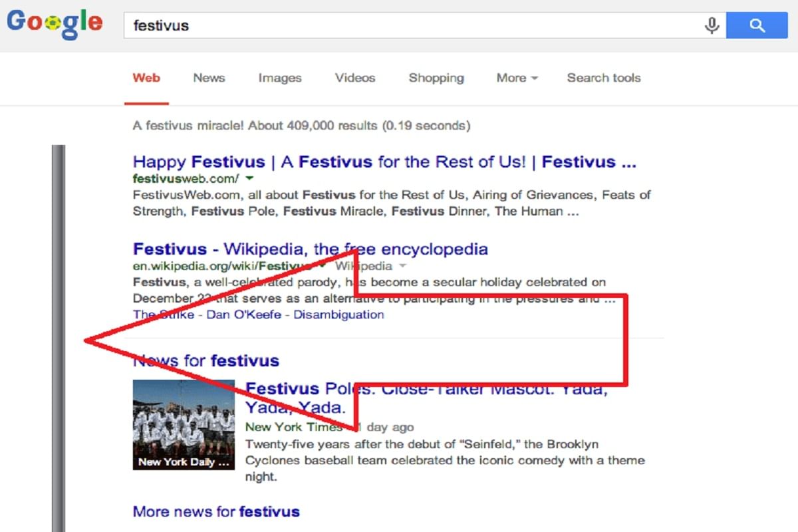Screen dimensions: 798x532
Task: Click the Google logo
Action: [55, 25]
